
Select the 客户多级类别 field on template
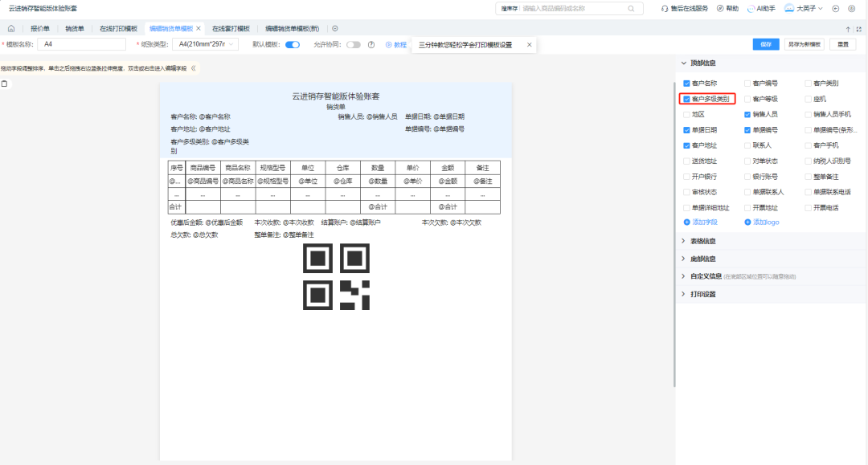tap(210, 146)
